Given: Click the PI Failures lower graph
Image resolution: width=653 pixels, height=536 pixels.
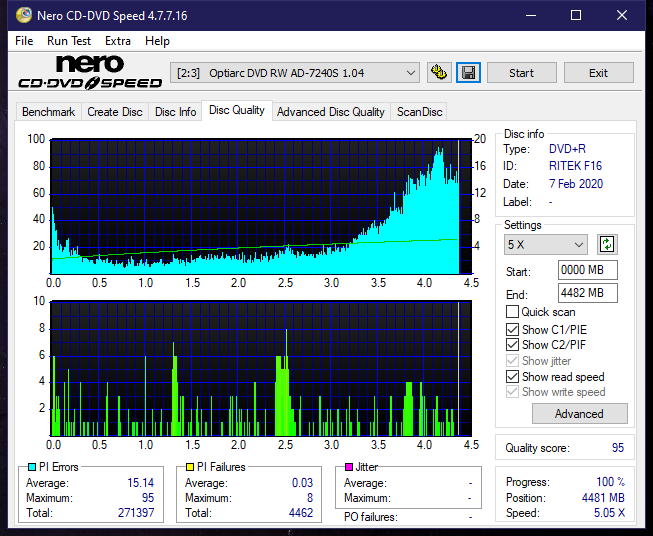Looking at the screenshot, I should click(261, 368).
